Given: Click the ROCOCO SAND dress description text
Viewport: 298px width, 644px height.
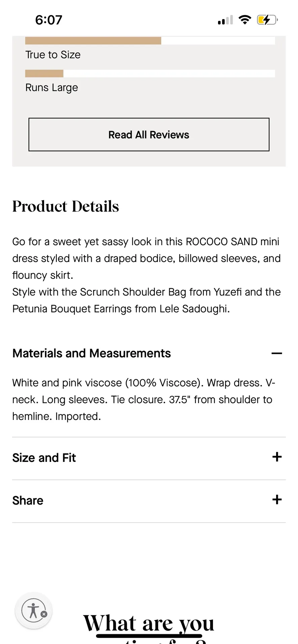Looking at the screenshot, I should (146, 258).
